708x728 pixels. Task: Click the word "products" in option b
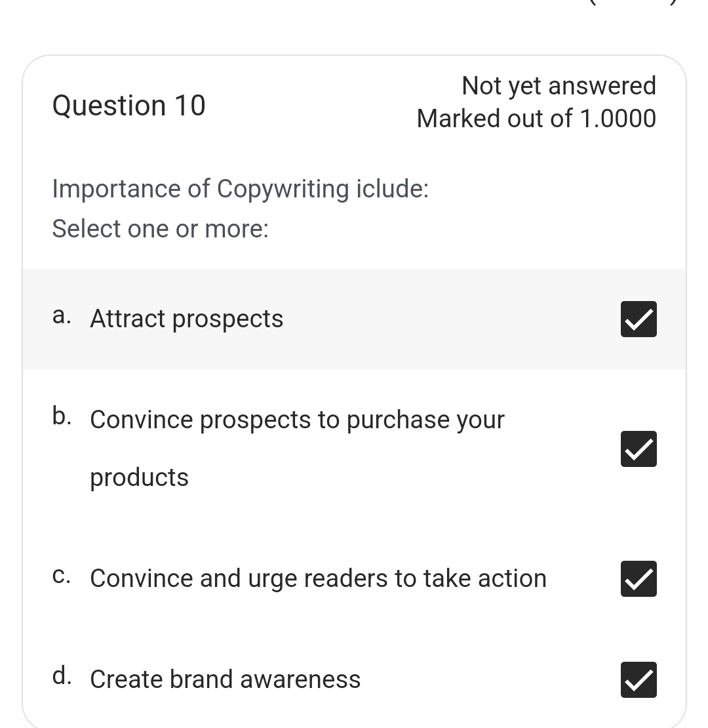139,477
